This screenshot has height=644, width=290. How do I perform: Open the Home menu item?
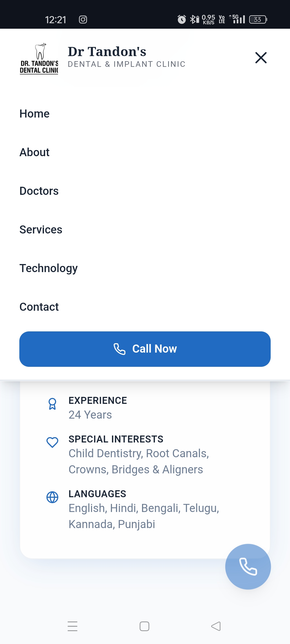pyautogui.click(x=35, y=114)
